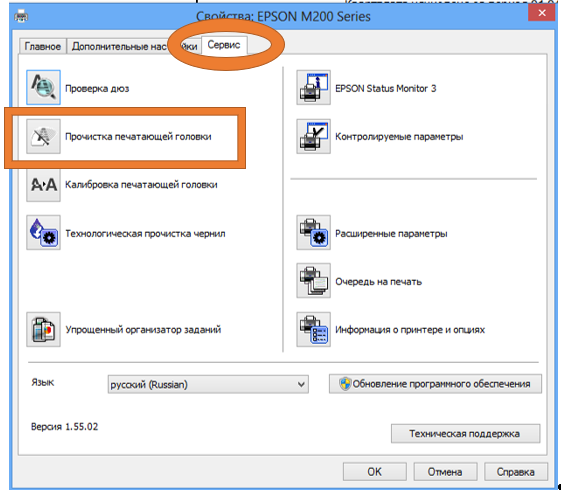Image resolution: width=561 pixels, height=490 pixels.
Task: Open help with the Справка button
Action: point(516,472)
